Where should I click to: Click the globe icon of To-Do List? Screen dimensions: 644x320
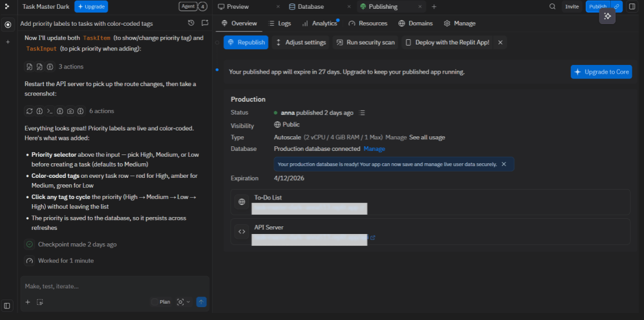tap(242, 202)
